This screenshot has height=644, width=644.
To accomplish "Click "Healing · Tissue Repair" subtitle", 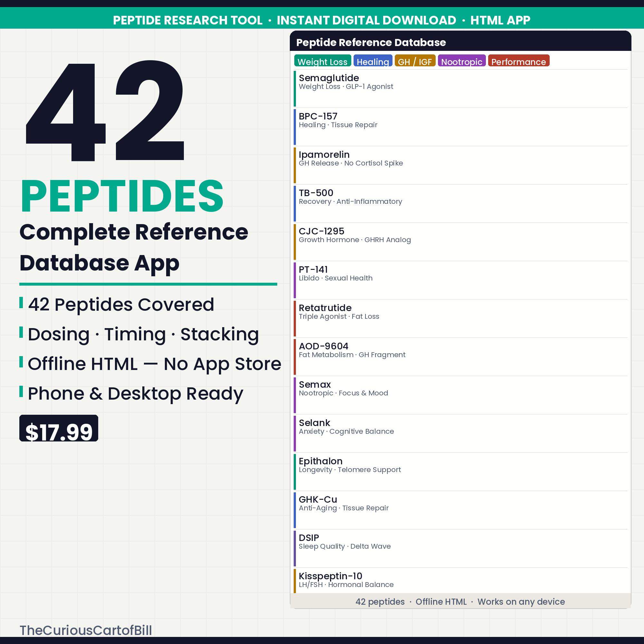I will tap(338, 125).
